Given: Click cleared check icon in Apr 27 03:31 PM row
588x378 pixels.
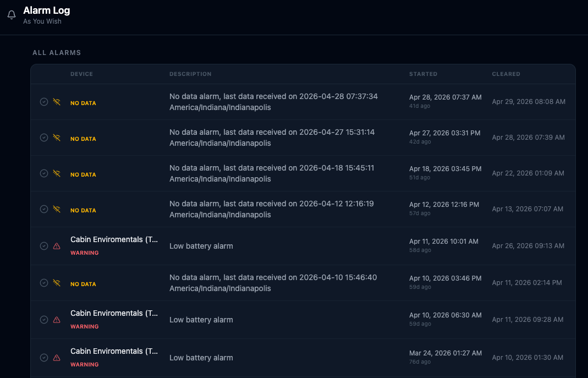Looking at the screenshot, I should 44,138.
